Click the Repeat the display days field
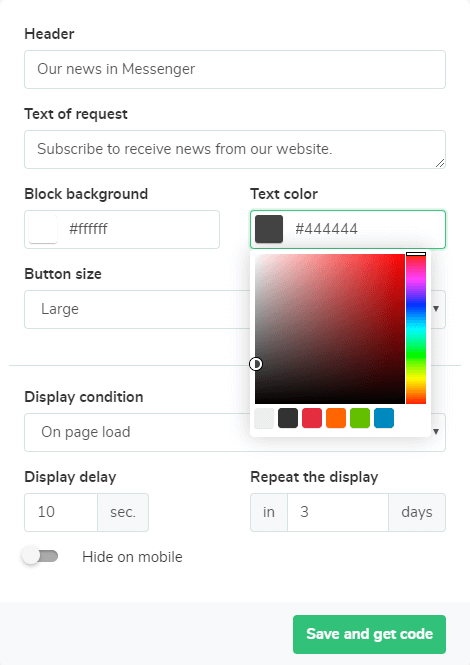Image resolution: width=470 pixels, height=665 pixels. click(338, 512)
